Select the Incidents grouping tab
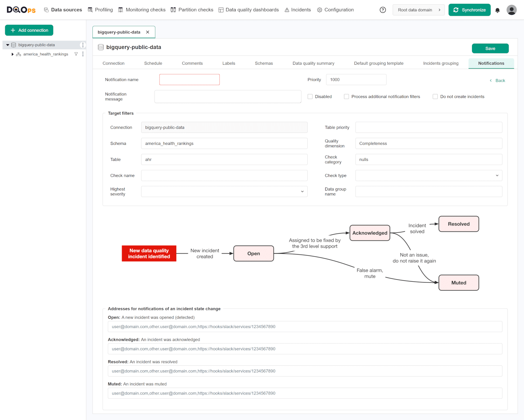This screenshot has height=420, width=524. click(441, 63)
